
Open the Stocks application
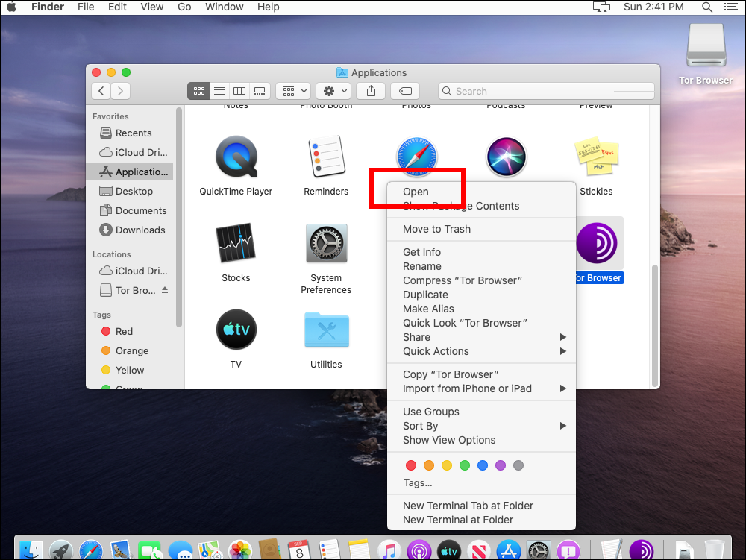pos(236,243)
